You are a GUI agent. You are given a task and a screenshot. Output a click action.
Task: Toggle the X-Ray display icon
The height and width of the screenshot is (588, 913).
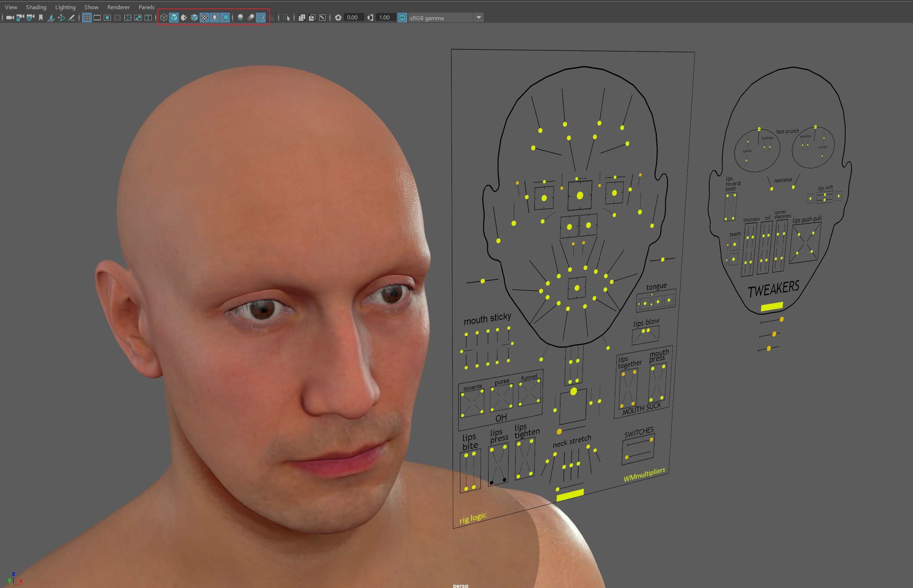(302, 18)
